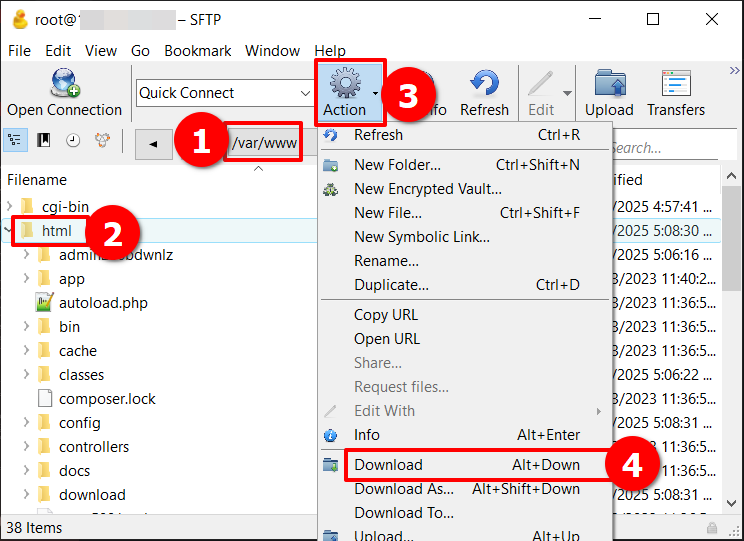Open the File menu

coord(19,50)
